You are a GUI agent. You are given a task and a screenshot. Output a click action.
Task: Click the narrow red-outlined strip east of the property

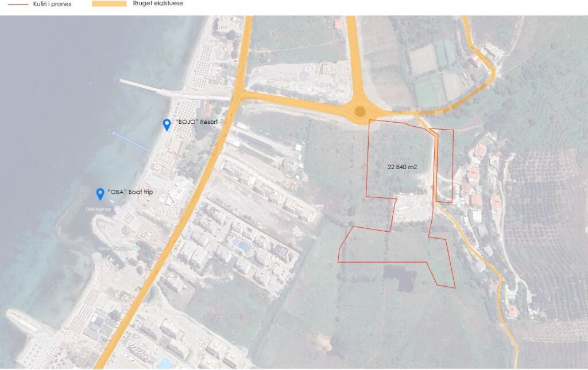pyautogui.click(x=444, y=165)
